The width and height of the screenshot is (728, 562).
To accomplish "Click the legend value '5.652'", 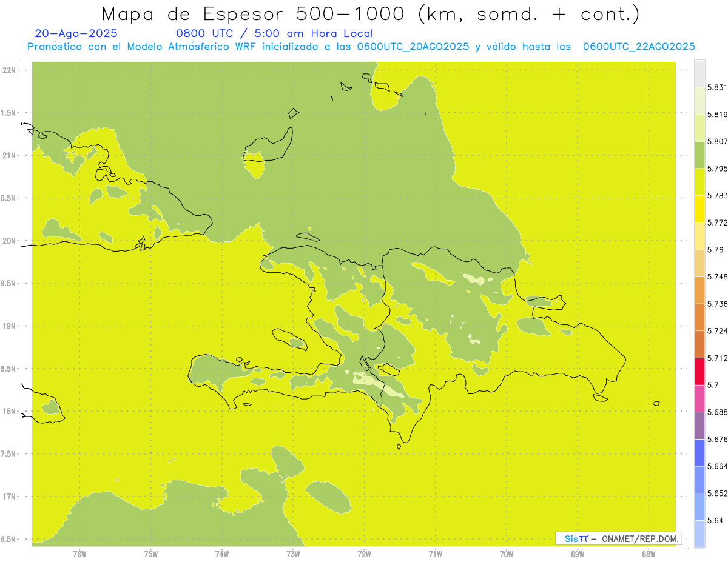I will (x=717, y=493).
